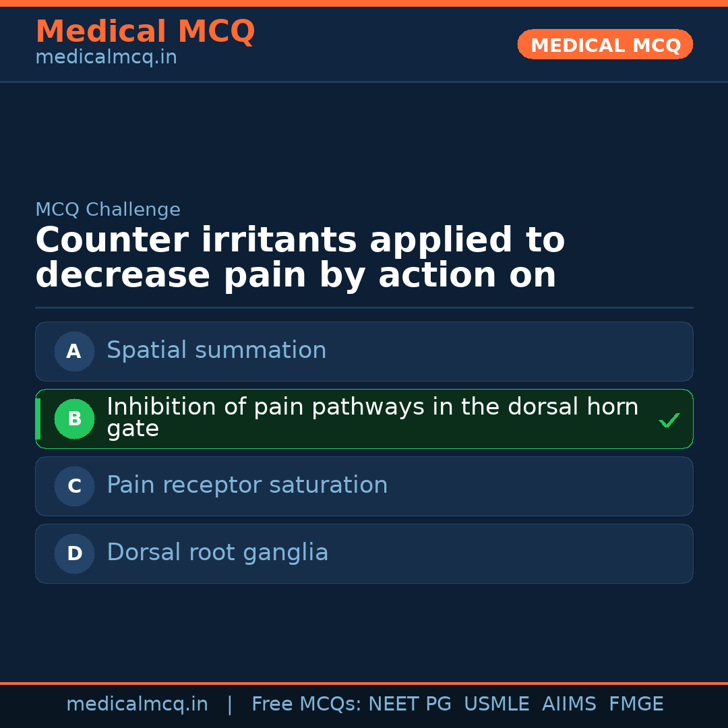Open medicalmcq.in link below the header title
Image resolution: width=728 pixels, height=728 pixels.
106,58
